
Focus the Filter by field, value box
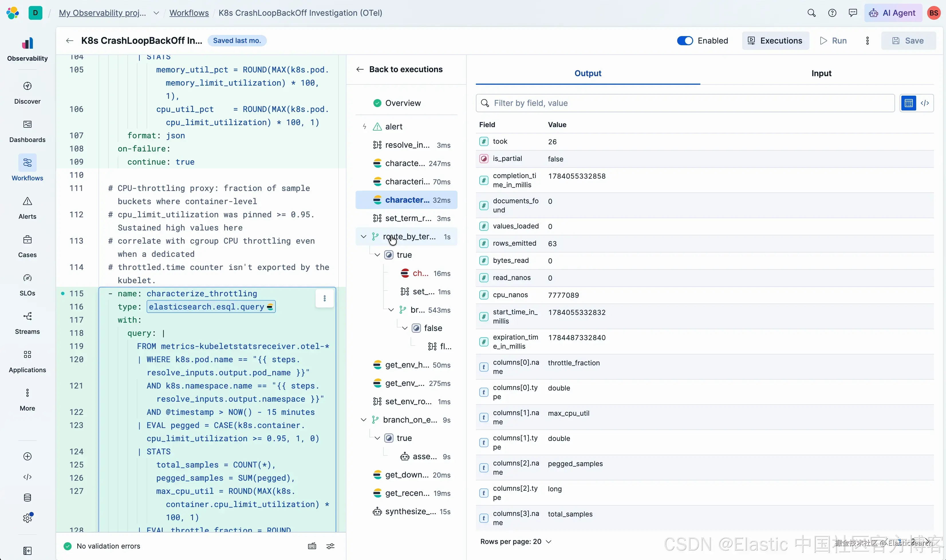point(685,103)
